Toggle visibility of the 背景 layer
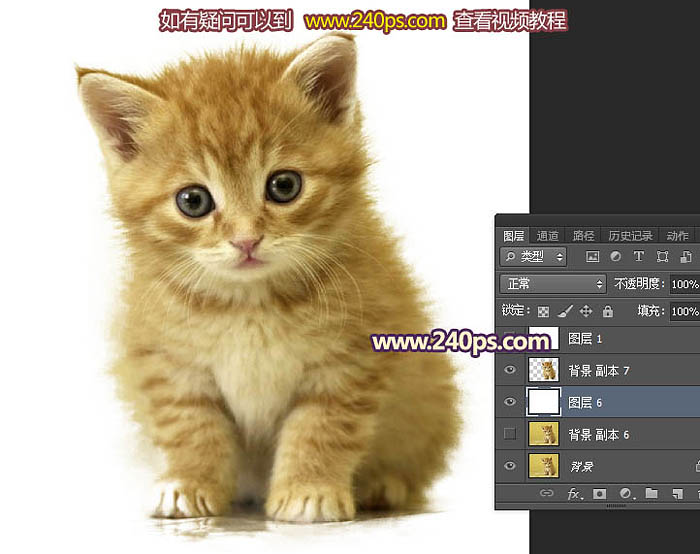Screen dimensions: 700x554 [x=510, y=466]
